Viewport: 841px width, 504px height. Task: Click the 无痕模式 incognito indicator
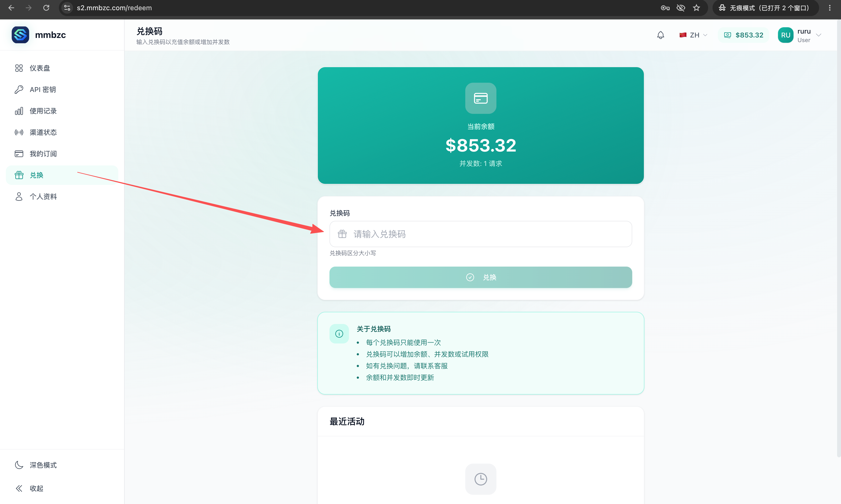(x=765, y=8)
